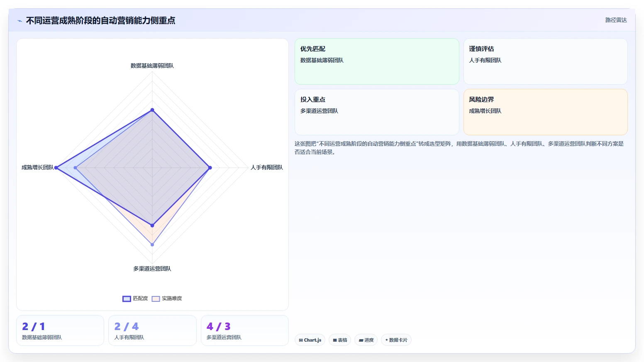Click the 4 / 3 多渠道运营团队 stat card

point(245,330)
